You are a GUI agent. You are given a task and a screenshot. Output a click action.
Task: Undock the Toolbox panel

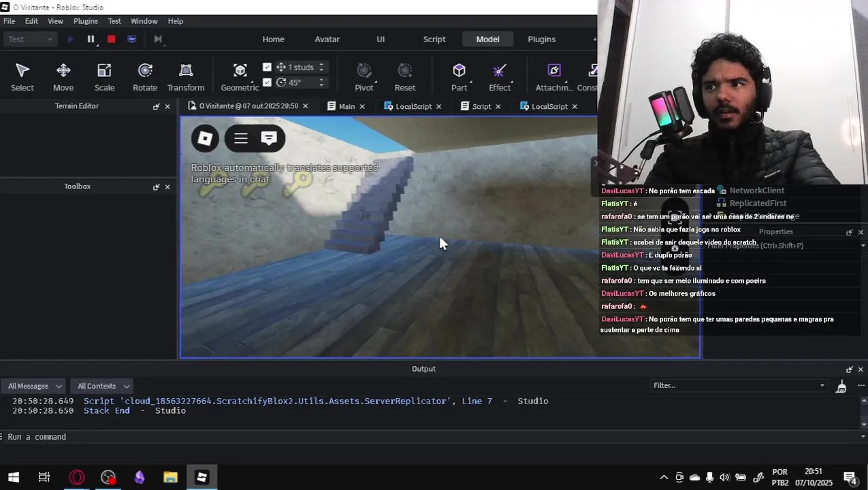click(x=156, y=186)
